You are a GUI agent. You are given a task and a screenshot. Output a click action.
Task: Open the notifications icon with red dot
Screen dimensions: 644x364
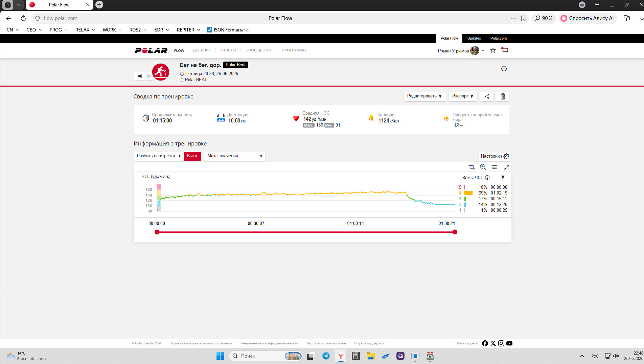coord(505,50)
